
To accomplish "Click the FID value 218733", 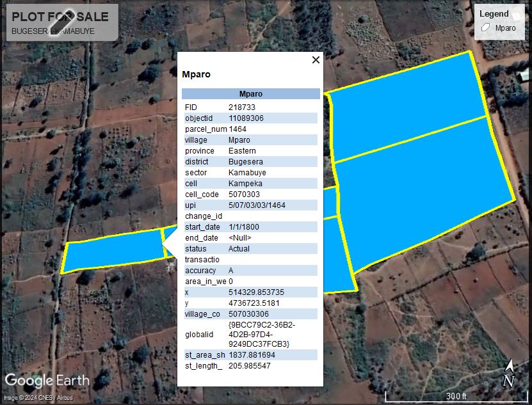I will [x=242, y=107].
